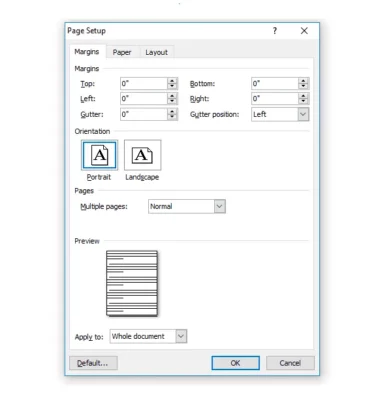Image resolution: width=380 pixels, height=410 pixels.
Task: Open the Gutter position dropdown
Action: pyautogui.click(x=303, y=114)
